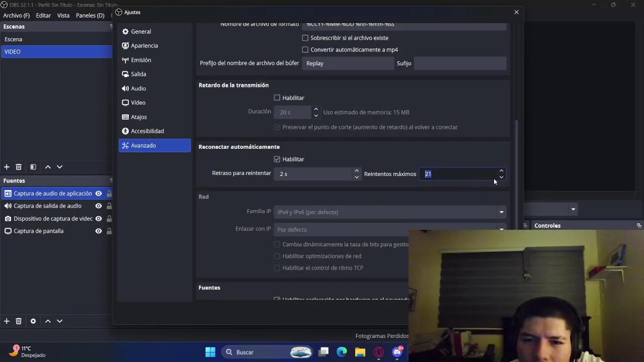Hide Captura de salida de audio source
The width and height of the screenshot is (644, 362).
(99, 206)
